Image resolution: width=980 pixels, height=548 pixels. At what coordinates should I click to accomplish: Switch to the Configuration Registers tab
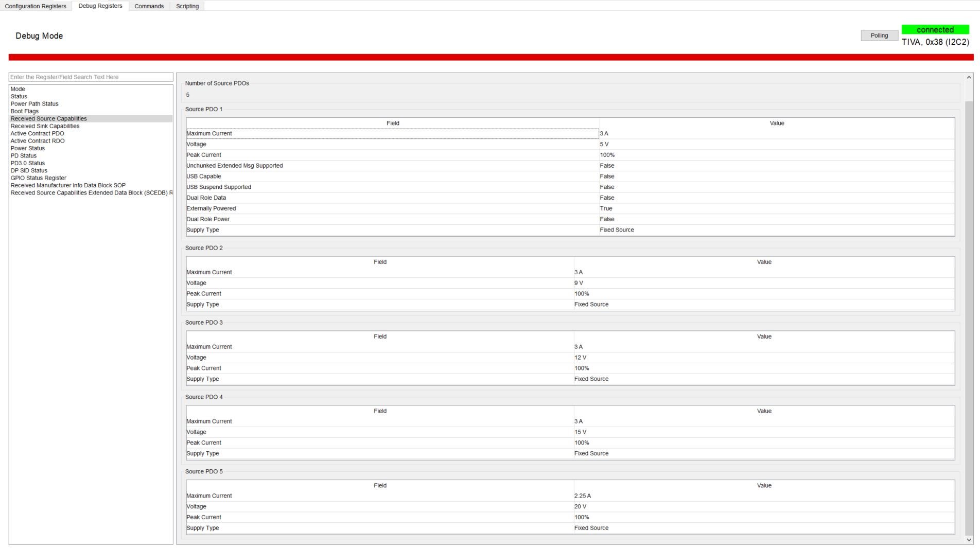tap(36, 6)
